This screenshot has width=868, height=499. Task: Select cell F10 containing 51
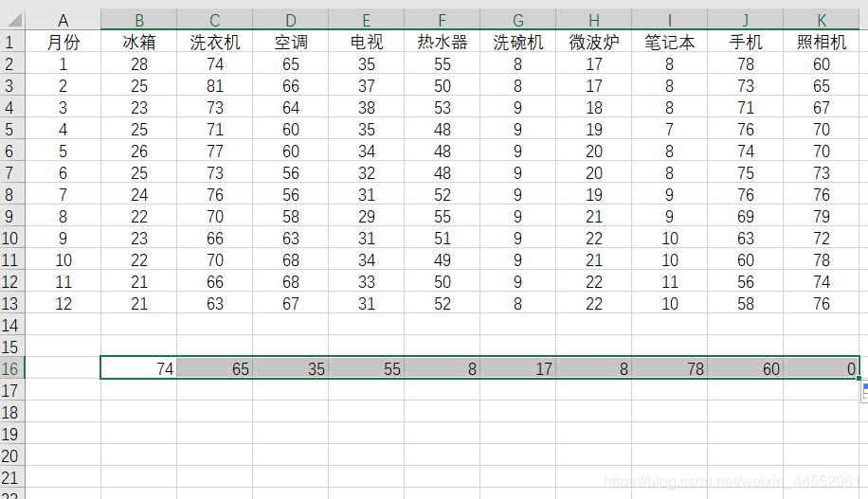coord(443,239)
